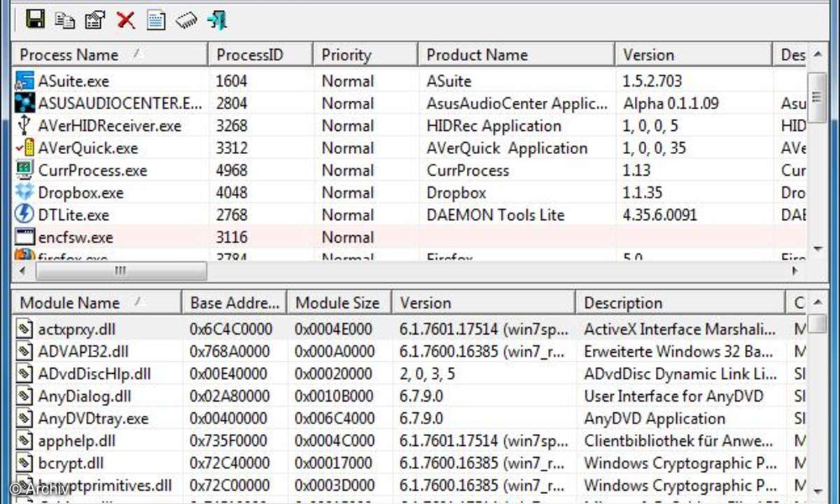Image resolution: width=840 pixels, height=504 pixels.
Task: Click 'User Interface for AnyDVD' description
Action: click(x=674, y=396)
